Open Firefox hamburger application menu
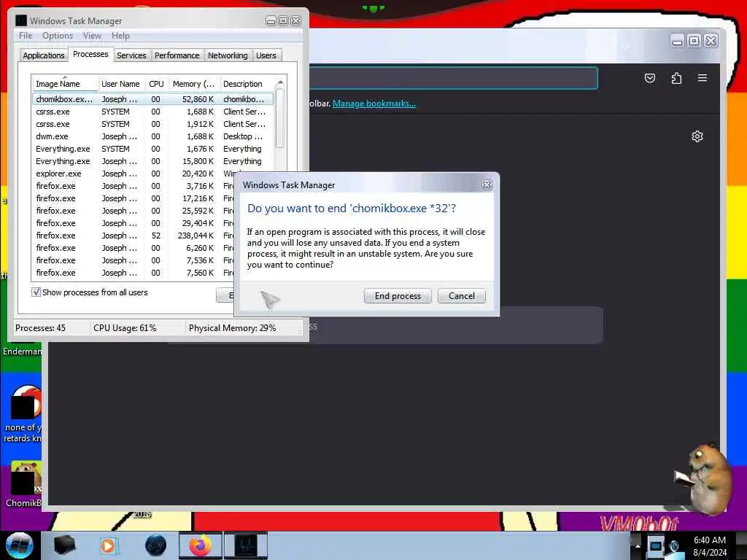Screen dimensions: 747x560 [x=703, y=77]
